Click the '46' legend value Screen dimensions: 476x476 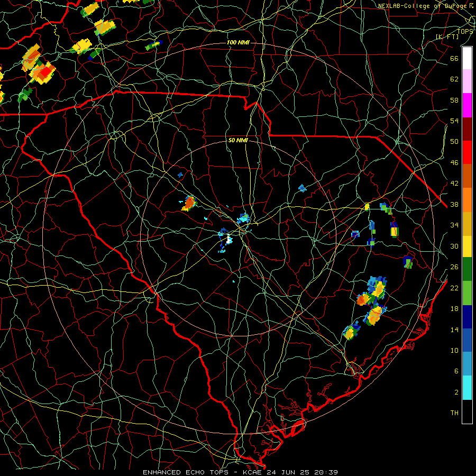454,163
